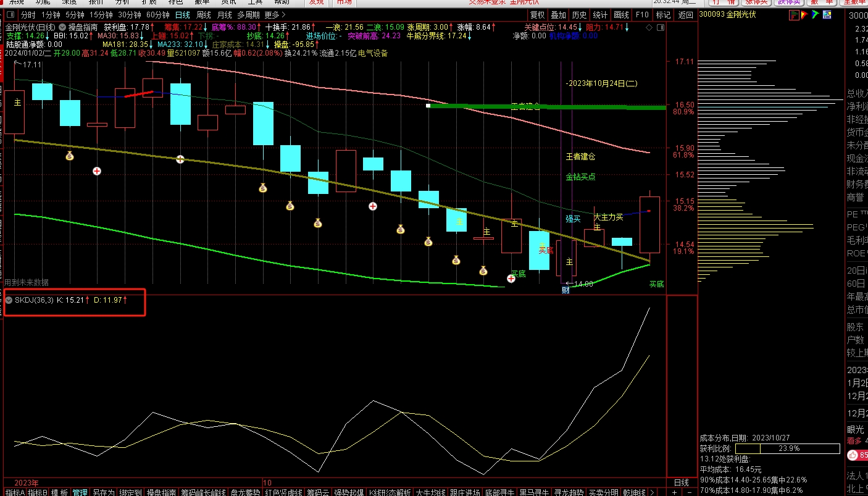Open the chip distribution bars icon
This screenshot has width=868, height=496.
coord(794,15)
